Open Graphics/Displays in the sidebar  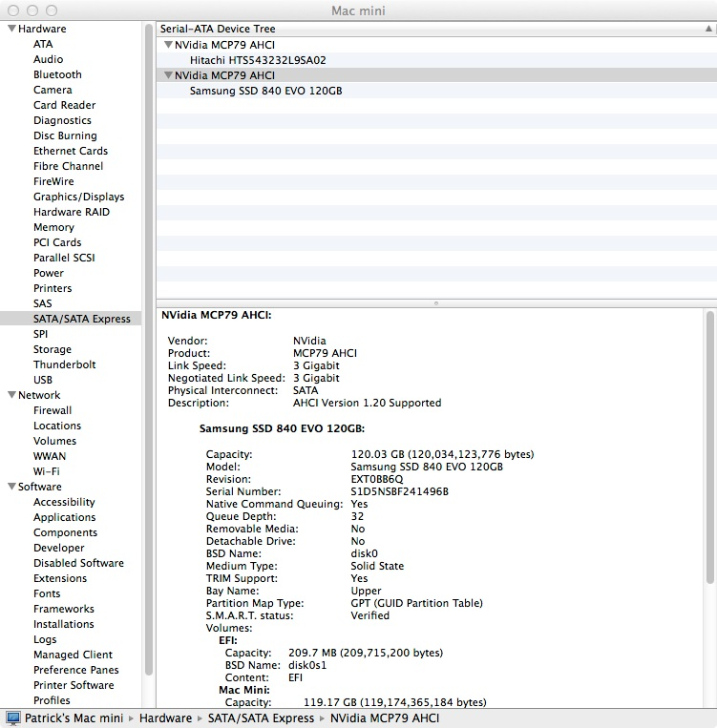(79, 197)
